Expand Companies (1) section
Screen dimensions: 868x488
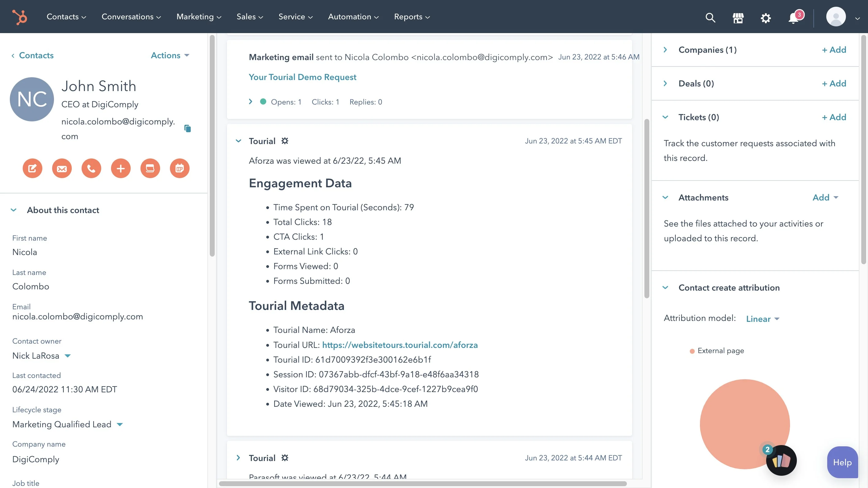pos(665,50)
